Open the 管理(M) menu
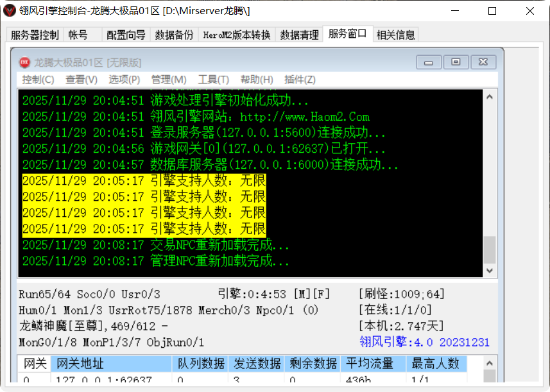Image resolution: width=550 pixels, height=392 pixels. pos(168,80)
